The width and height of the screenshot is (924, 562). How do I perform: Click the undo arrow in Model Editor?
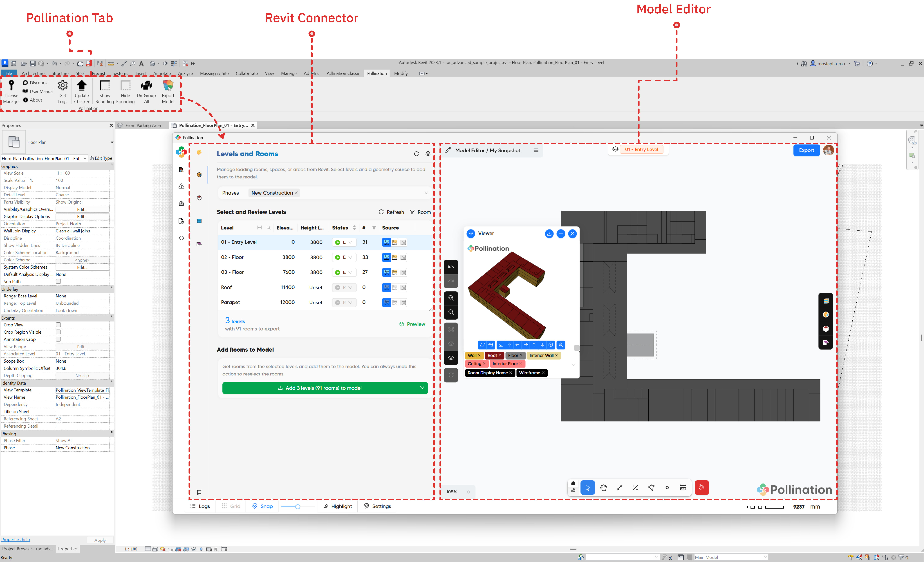coord(451,267)
